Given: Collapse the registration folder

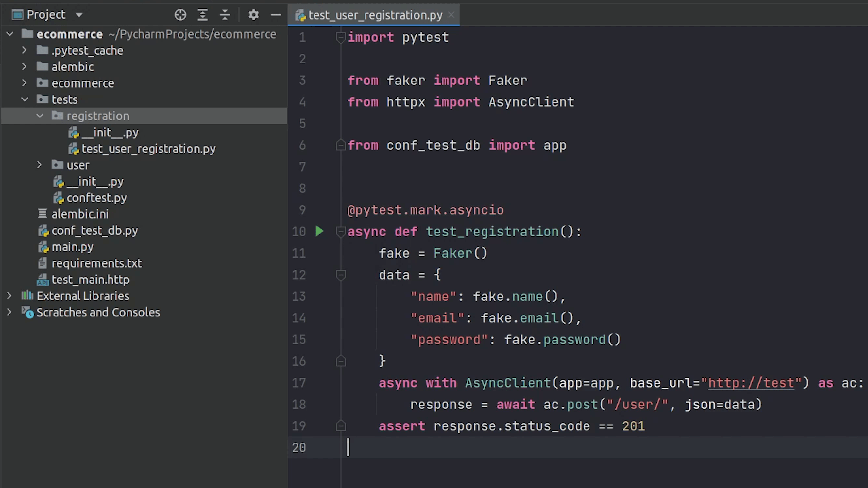Looking at the screenshot, I should point(40,116).
